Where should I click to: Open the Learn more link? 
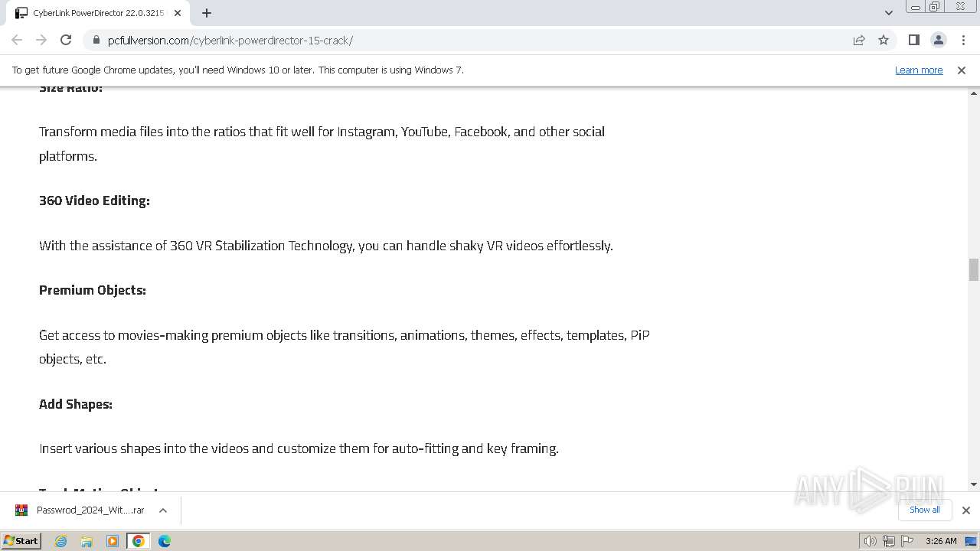click(919, 70)
